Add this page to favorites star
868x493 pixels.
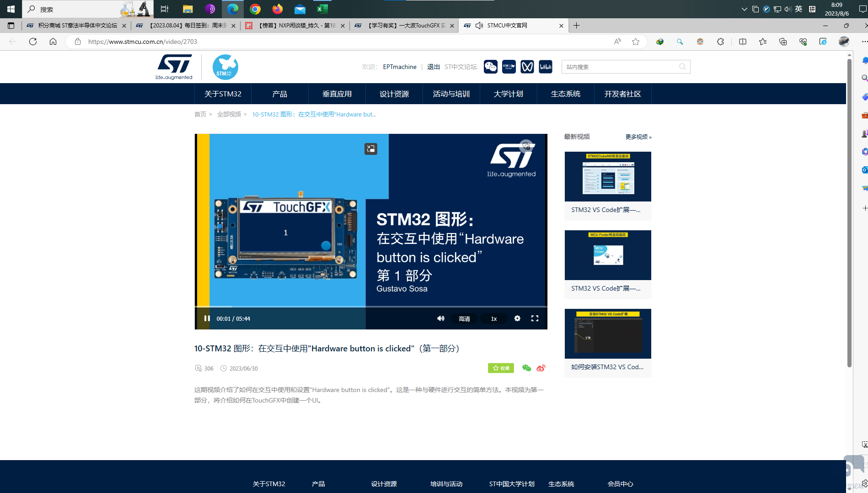click(636, 42)
